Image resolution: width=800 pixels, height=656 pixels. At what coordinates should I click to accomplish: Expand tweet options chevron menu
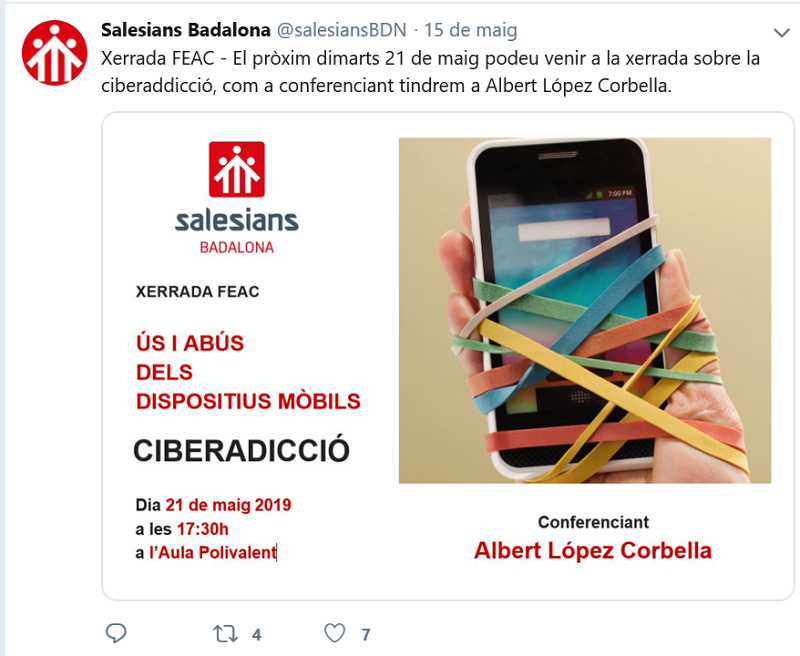tap(781, 33)
